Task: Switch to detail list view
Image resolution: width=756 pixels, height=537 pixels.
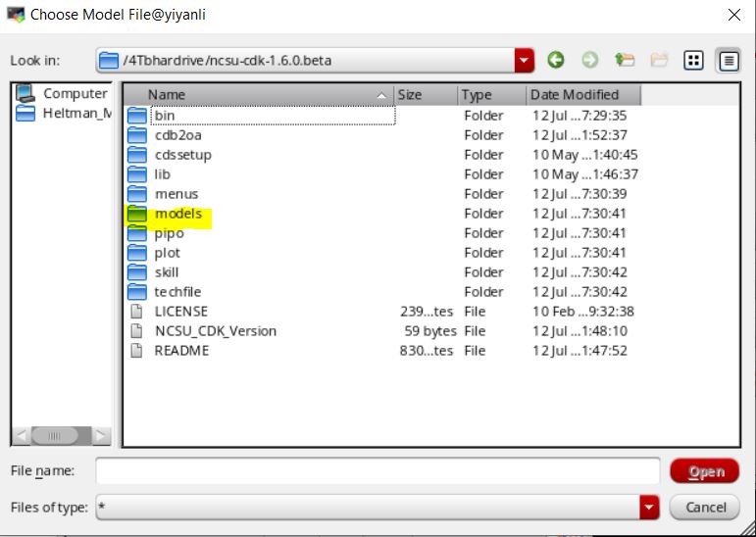Action: 728,60
